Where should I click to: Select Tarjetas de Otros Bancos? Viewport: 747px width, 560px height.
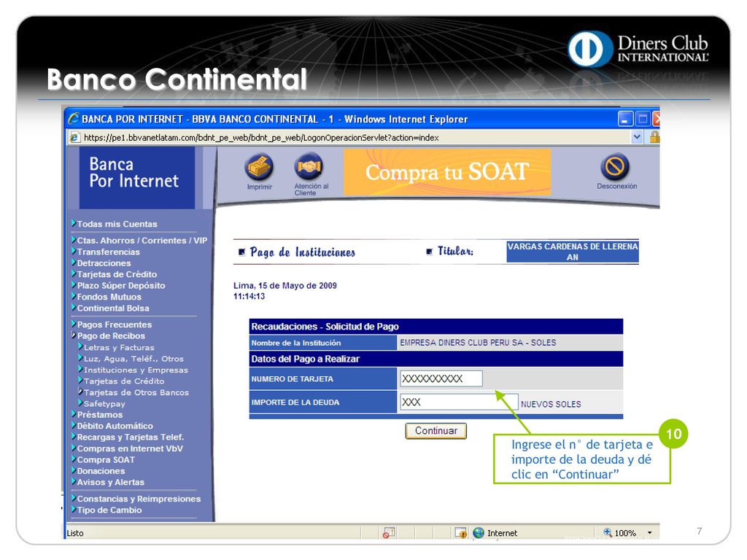coord(136,392)
